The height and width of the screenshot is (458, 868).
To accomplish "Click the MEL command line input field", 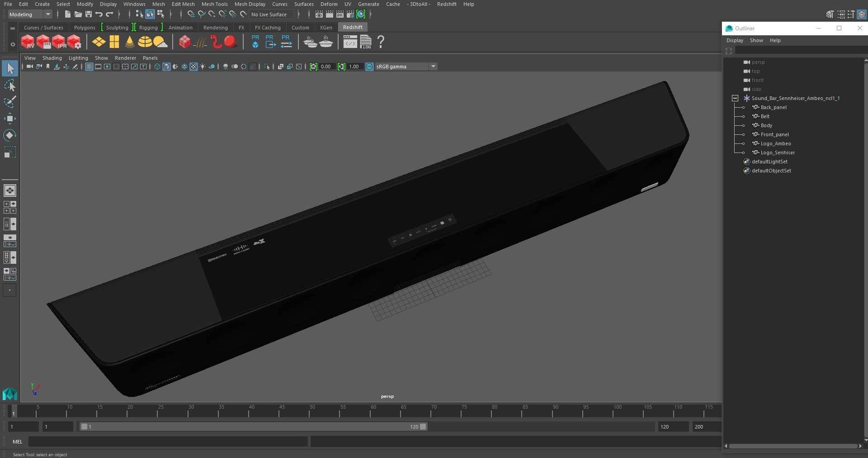I will (x=168, y=442).
